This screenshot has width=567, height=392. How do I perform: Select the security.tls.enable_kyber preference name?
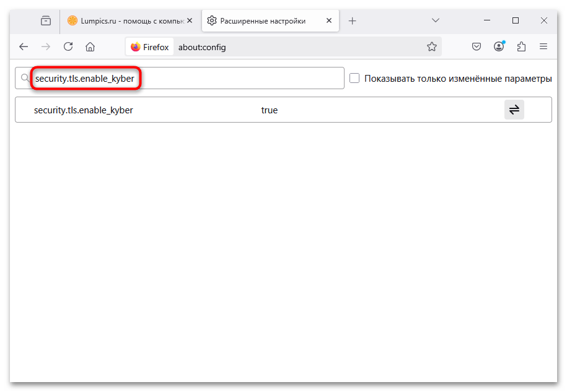84,110
